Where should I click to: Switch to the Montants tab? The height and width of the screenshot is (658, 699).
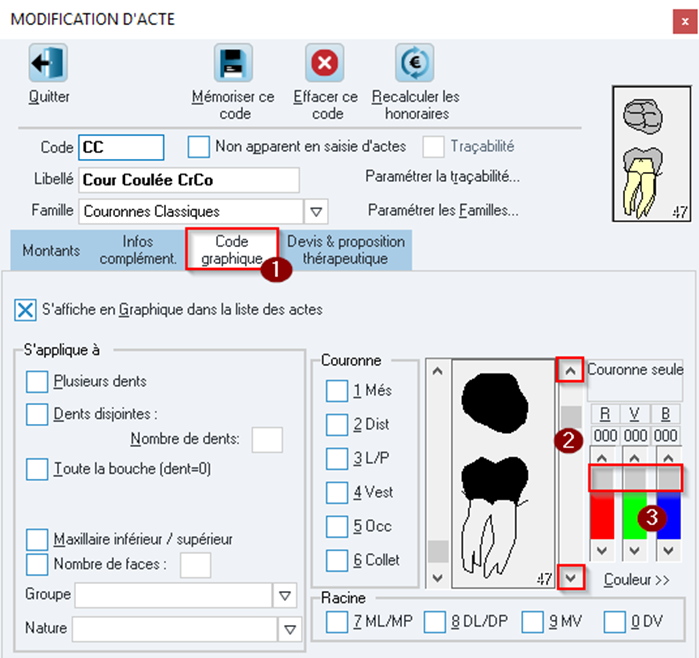pos(51,251)
